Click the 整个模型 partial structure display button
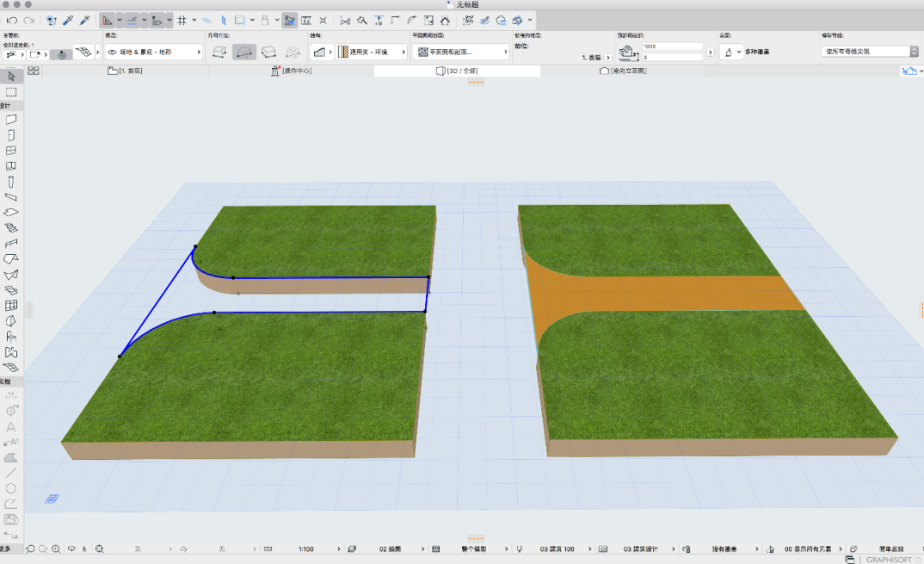Viewport: 924px width, 564px height. (474, 549)
